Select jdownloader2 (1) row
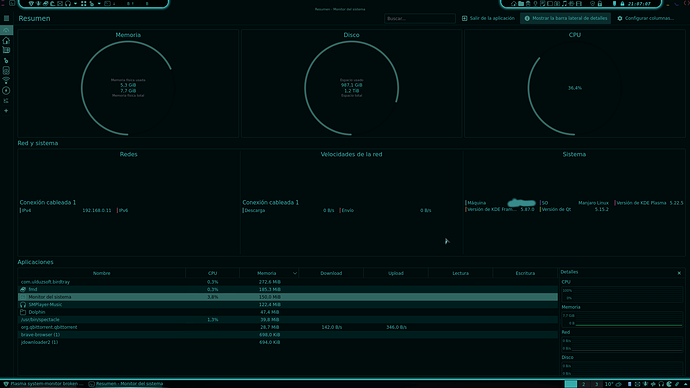The image size is (690, 388). pos(288,342)
